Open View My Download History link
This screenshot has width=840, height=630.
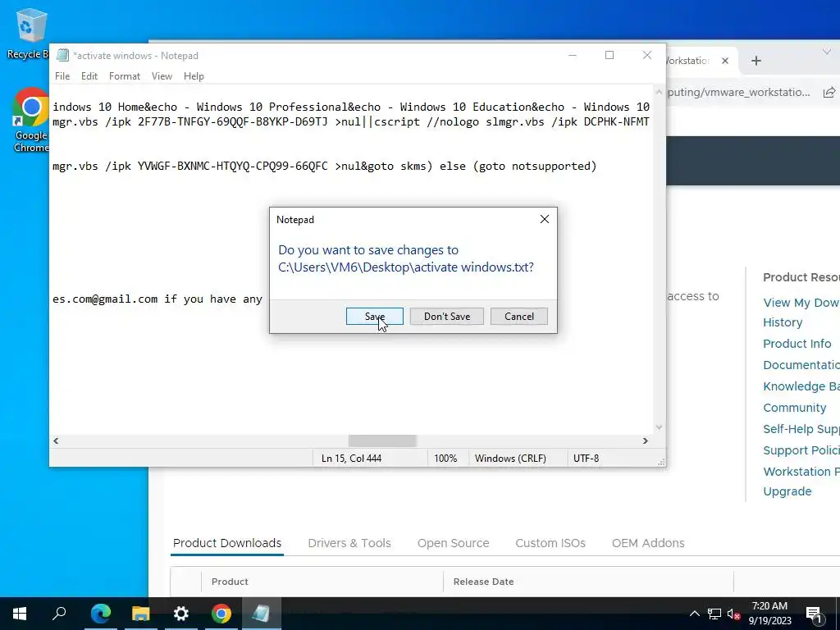click(x=801, y=313)
